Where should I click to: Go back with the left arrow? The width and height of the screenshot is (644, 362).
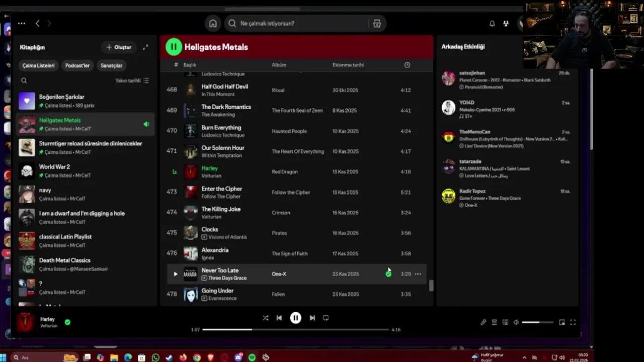pos(37,23)
